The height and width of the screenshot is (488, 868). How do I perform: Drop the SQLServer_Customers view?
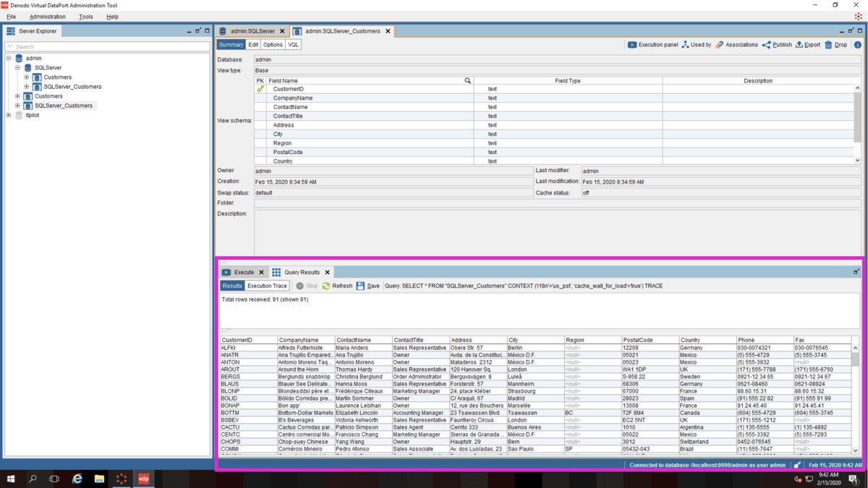[835, 45]
